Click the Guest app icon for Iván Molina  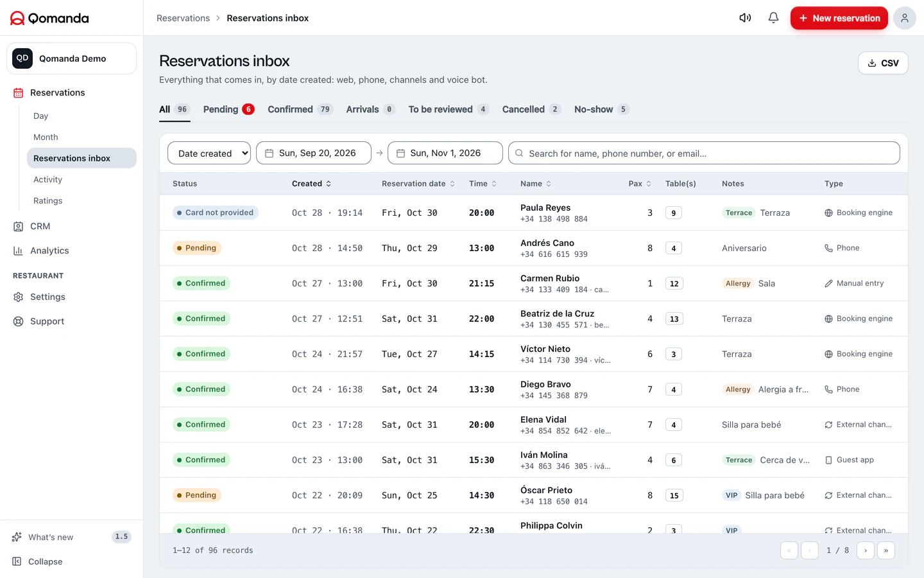(828, 460)
